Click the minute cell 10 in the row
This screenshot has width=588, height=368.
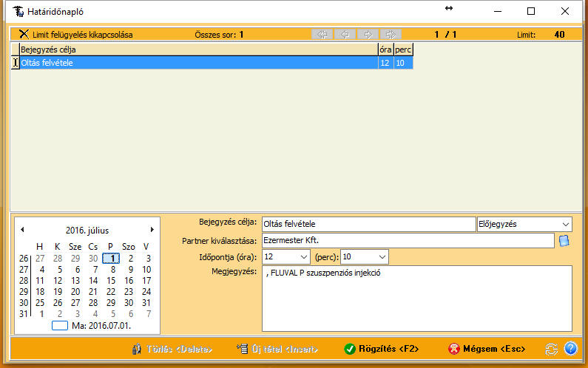point(403,63)
